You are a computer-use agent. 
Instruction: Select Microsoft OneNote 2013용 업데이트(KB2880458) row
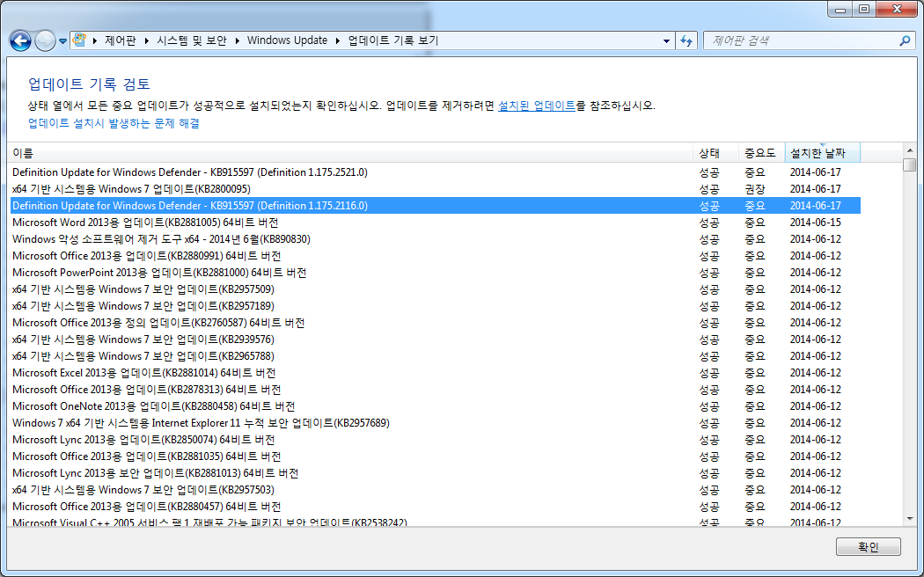(x=436, y=406)
